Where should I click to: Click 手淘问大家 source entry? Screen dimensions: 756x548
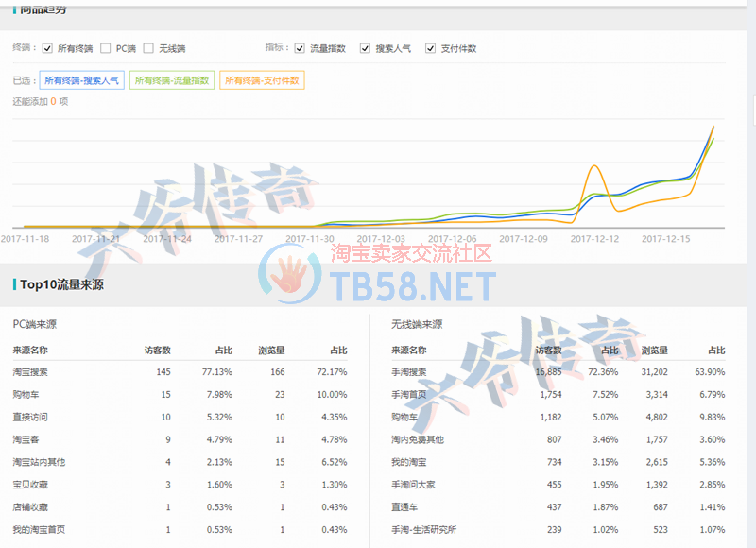click(412, 485)
